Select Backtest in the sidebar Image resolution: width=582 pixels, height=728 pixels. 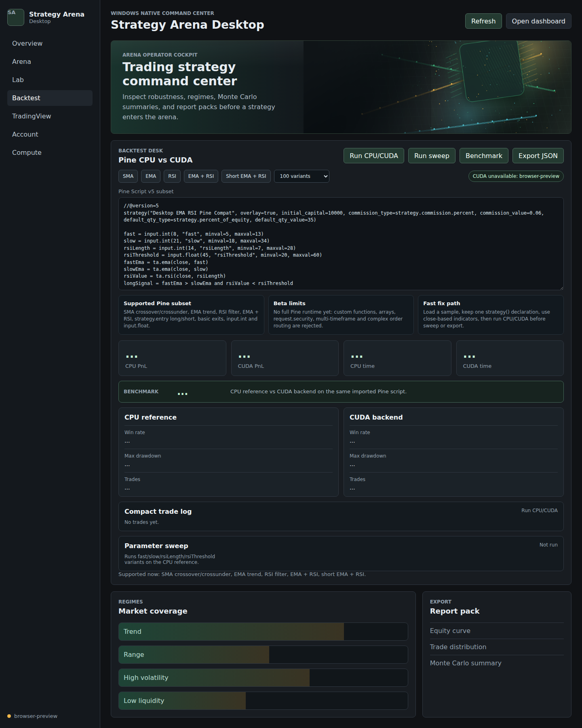point(50,98)
